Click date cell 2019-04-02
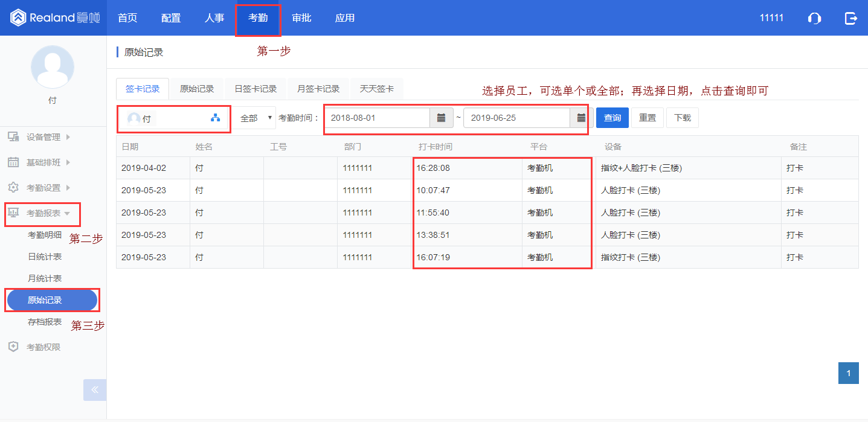Image resolution: width=868 pixels, height=422 pixels. (144, 168)
